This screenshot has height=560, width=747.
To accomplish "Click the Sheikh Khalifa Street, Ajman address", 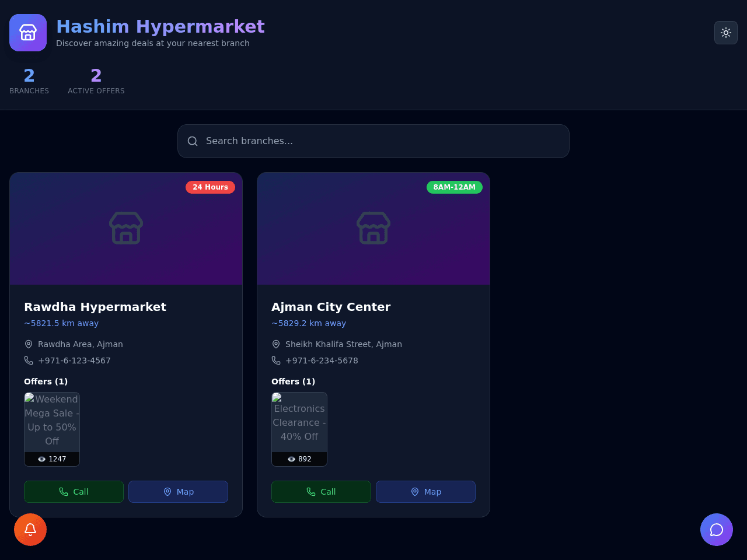I will click(x=344, y=344).
